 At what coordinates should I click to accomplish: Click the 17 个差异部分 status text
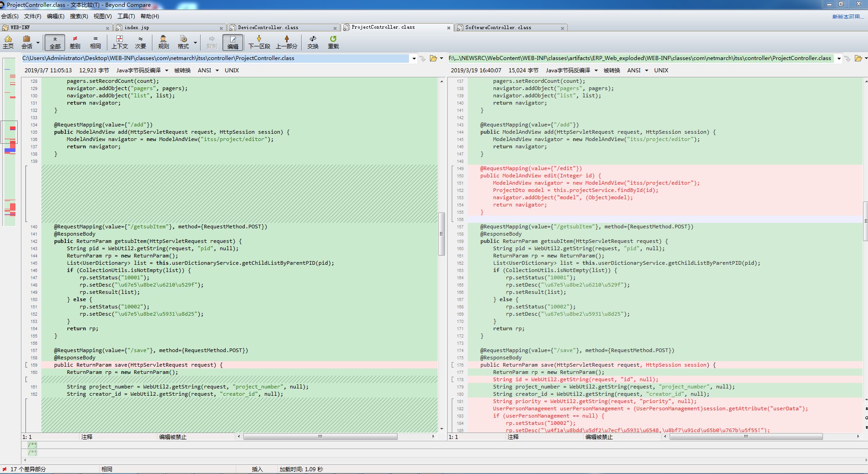point(28,469)
